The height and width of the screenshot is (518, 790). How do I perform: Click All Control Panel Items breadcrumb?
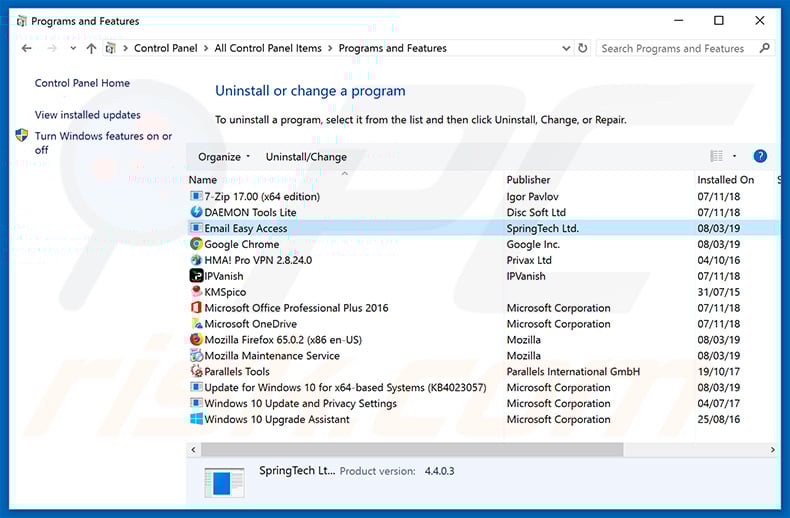[x=268, y=48]
